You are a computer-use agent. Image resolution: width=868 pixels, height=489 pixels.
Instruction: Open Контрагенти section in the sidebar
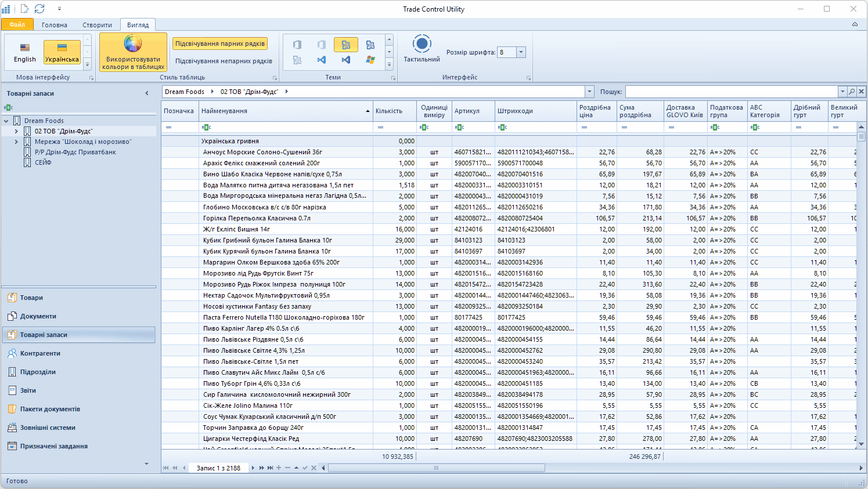pos(40,353)
